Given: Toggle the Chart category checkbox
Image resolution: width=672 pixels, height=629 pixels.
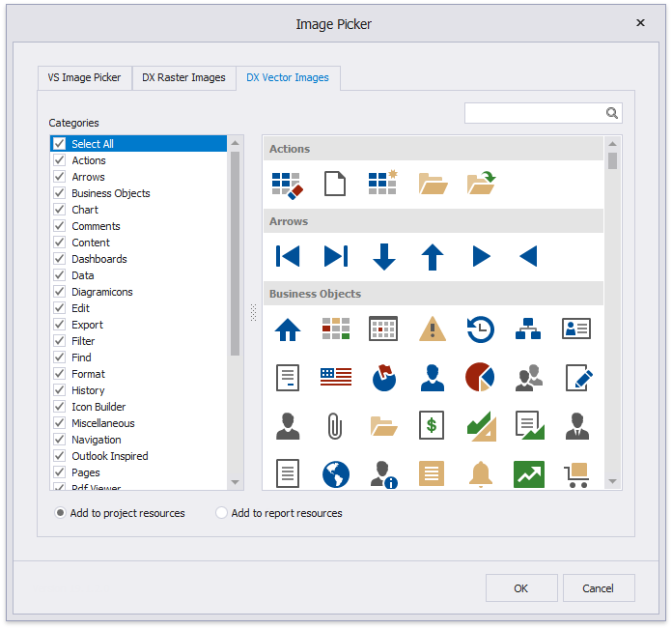Looking at the screenshot, I should pos(60,210).
